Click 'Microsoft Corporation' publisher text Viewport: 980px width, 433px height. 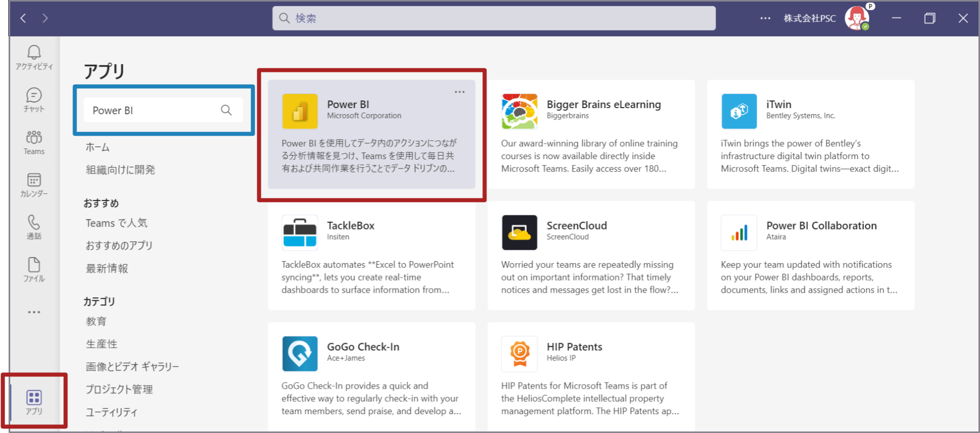click(364, 116)
